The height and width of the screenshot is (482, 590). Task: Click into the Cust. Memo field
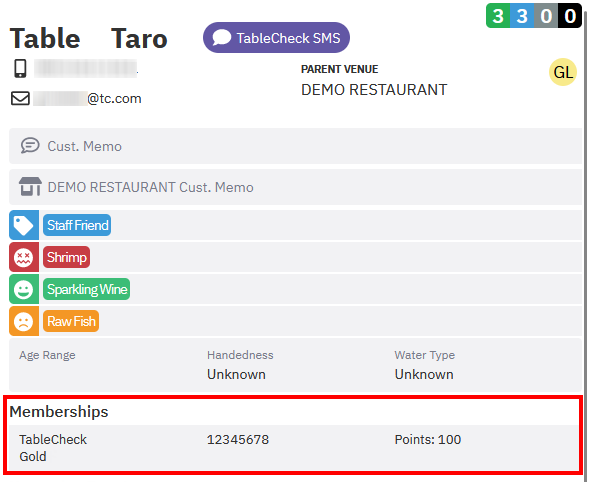point(296,146)
